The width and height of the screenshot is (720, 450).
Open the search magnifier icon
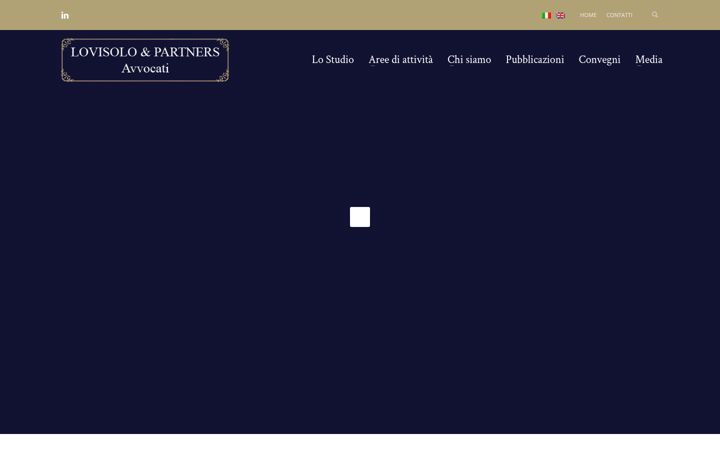(x=655, y=15)
